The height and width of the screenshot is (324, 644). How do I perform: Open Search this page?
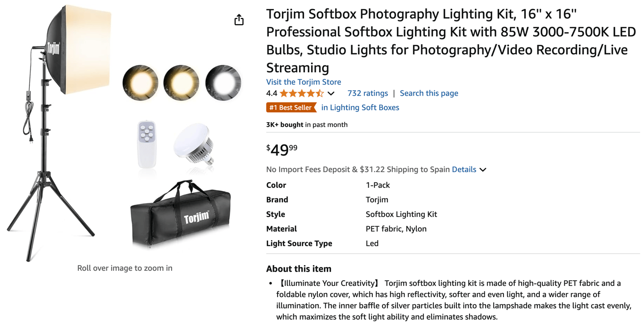tap(429, 93)
